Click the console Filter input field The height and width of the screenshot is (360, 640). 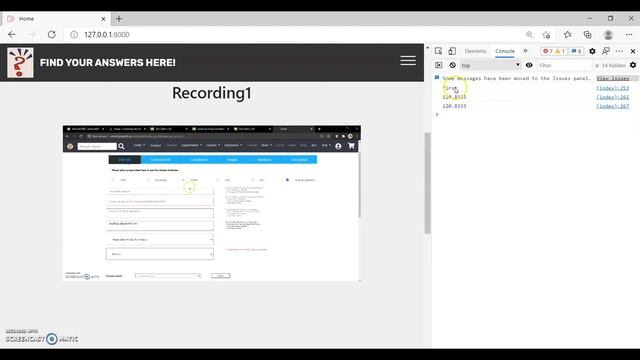tap(564, 65)
